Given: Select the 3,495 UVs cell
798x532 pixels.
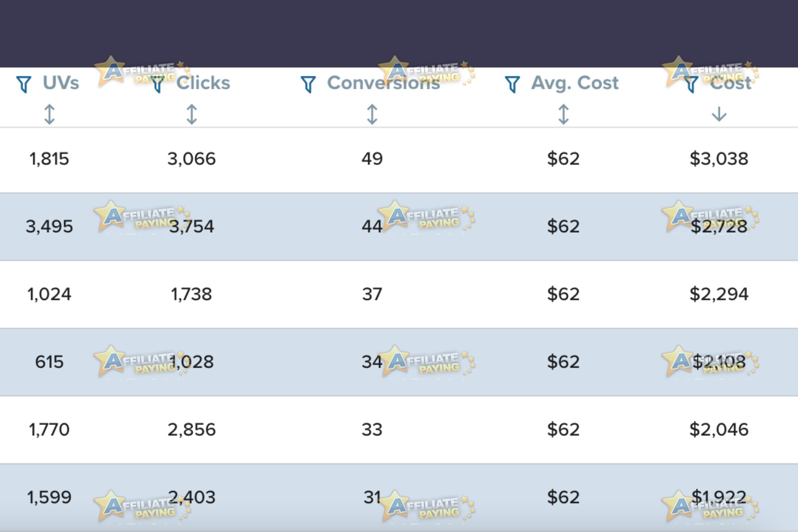Looking at the screenshot, I should tap(49, 227).
